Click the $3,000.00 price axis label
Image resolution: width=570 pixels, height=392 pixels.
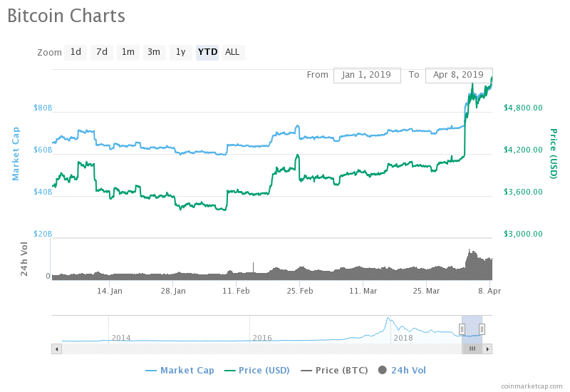(523, 234)
